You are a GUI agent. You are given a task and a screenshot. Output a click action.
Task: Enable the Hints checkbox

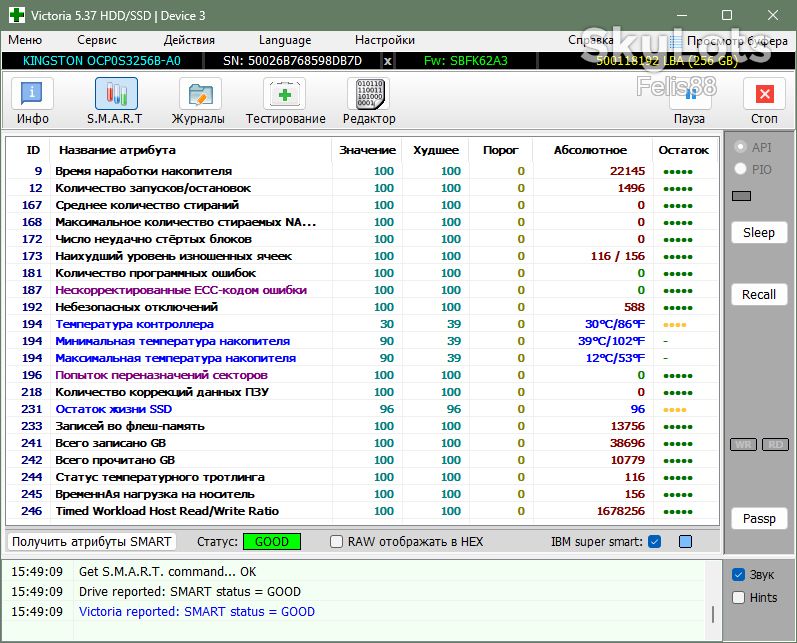pos(738,598)
